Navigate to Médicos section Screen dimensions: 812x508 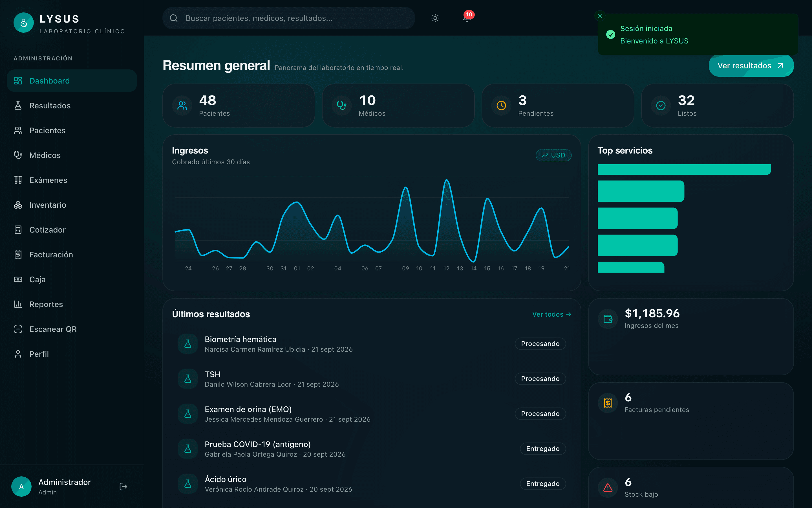coord(72,155)
